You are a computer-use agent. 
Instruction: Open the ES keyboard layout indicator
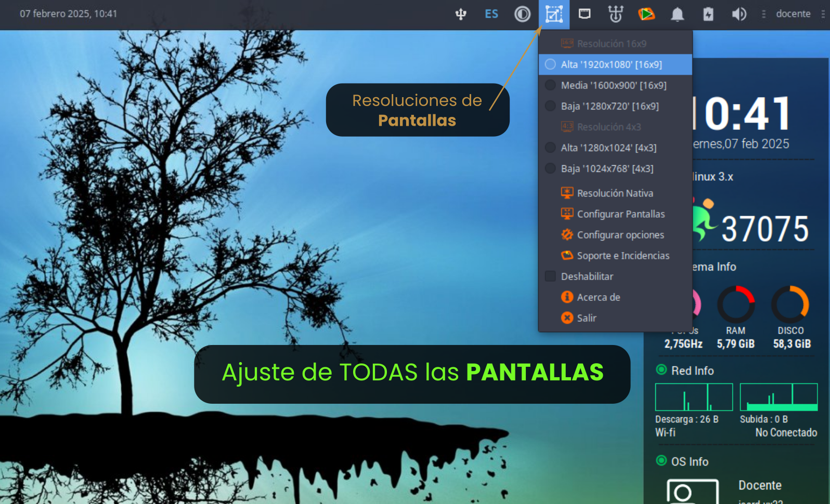pos(491,14)
